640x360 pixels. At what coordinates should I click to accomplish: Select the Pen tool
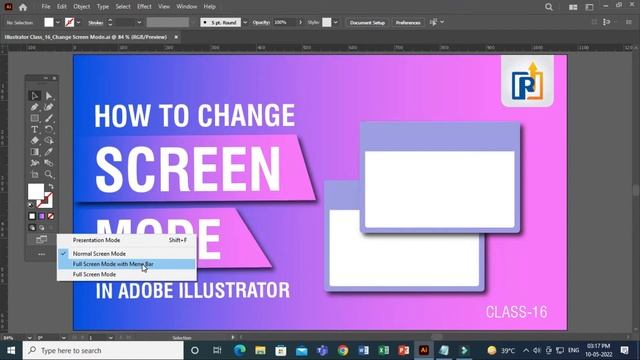tap(35, 107)
